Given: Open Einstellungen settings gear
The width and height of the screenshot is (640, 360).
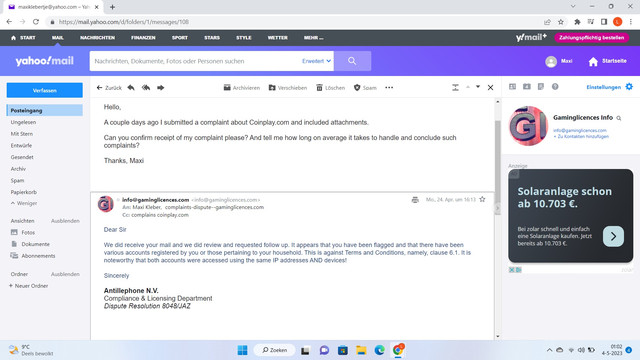Looking at the screenshot, I should pos(629,87).
